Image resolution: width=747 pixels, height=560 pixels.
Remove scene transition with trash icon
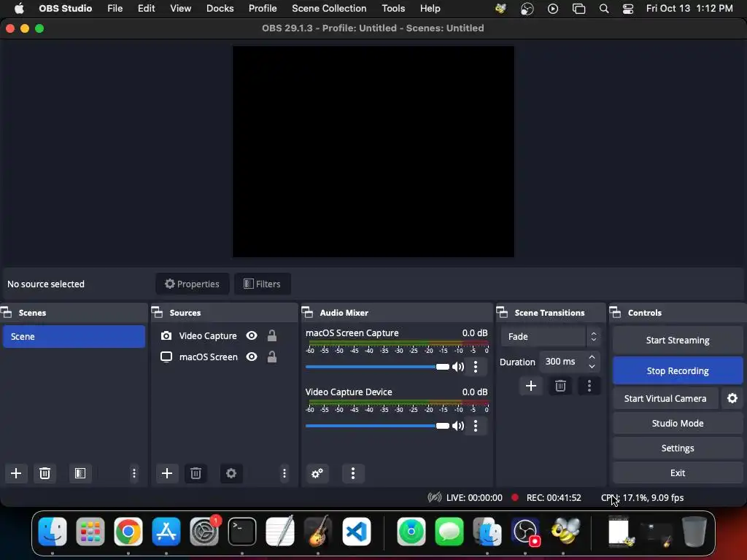[560, 386]
